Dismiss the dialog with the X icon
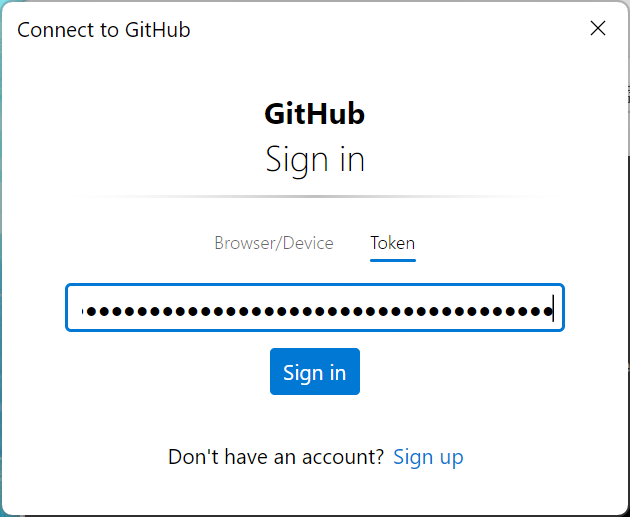 pyautogui.click(x=598, y=28)
